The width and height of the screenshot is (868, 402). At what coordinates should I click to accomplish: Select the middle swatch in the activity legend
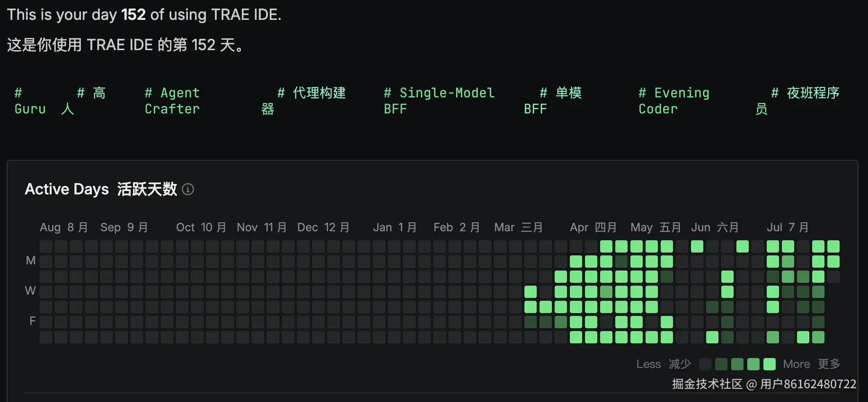point(737,364)
